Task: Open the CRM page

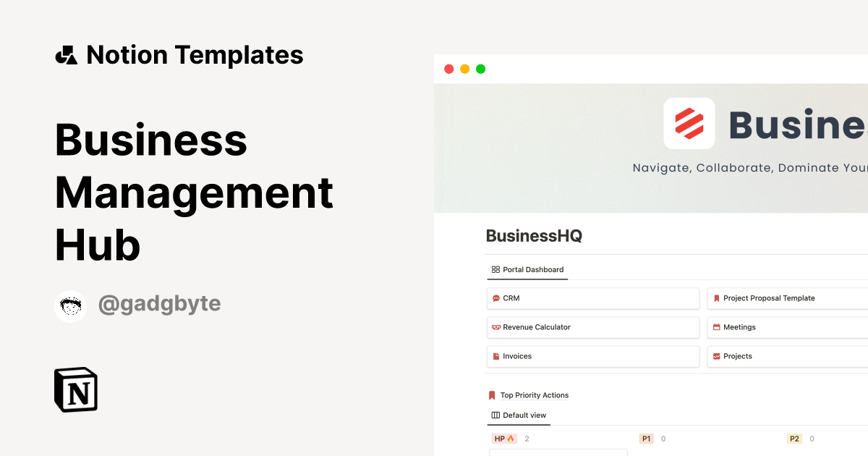Action: (512, 298)
